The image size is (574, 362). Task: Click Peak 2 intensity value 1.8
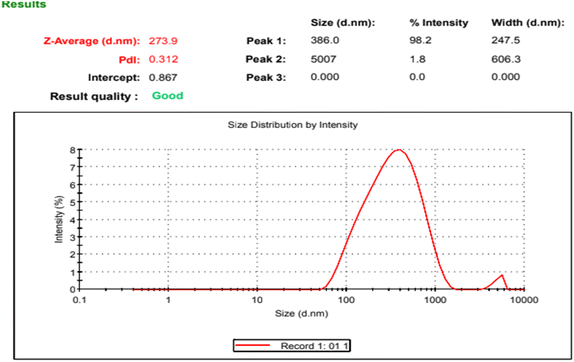tap(418, 59)
